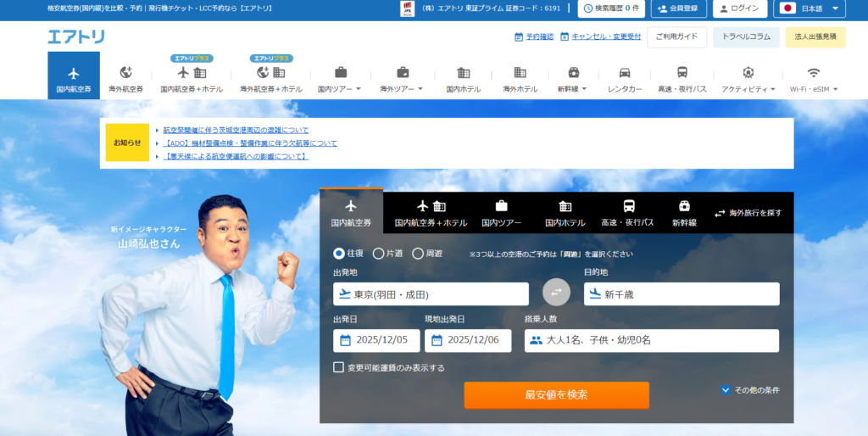Select the 片道 one-way radio button

[x=379, y=253]
